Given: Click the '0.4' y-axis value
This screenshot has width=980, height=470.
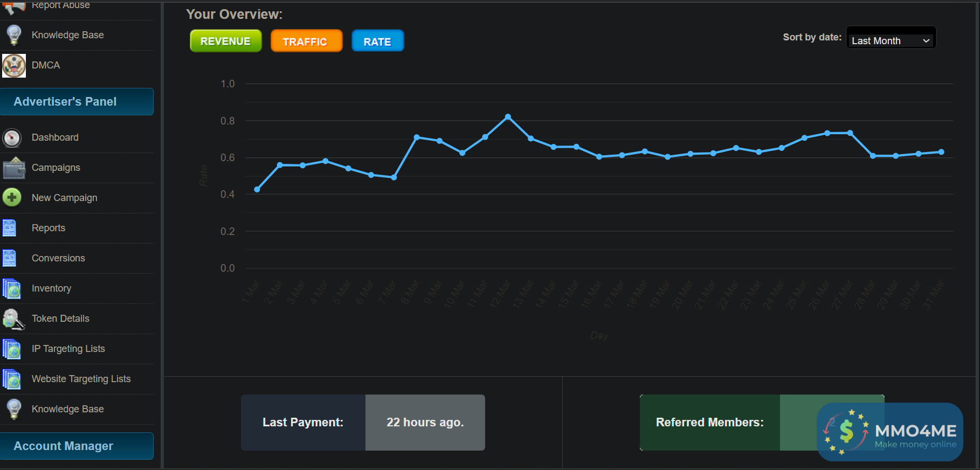Looking at the screenshot, I should click(x=227, y=194).
